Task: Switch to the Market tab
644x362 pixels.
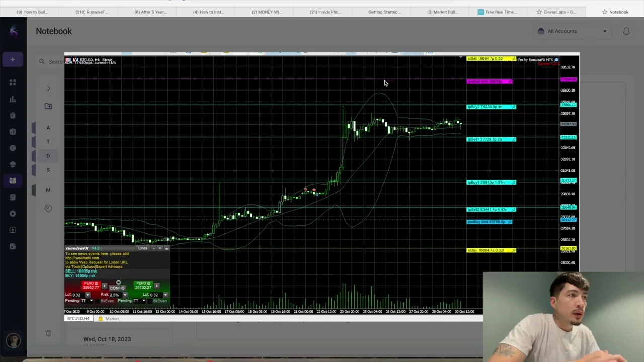Action: point(109,319)
